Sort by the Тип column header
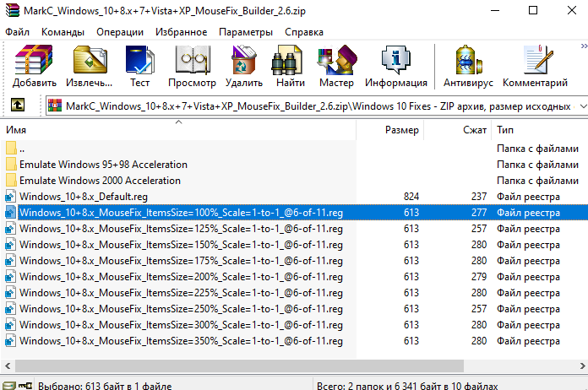The height and width of the screenshot is (390, 588). [540, 130]
